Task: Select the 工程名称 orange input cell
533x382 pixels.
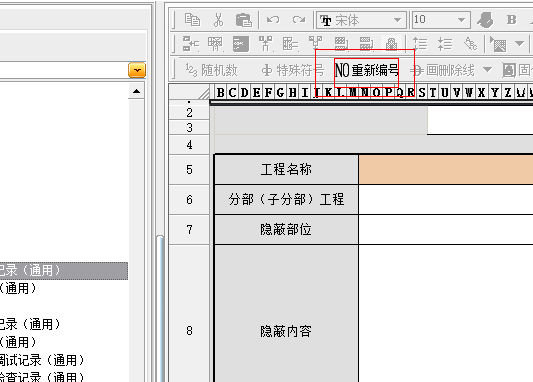Action: point(446,169)
